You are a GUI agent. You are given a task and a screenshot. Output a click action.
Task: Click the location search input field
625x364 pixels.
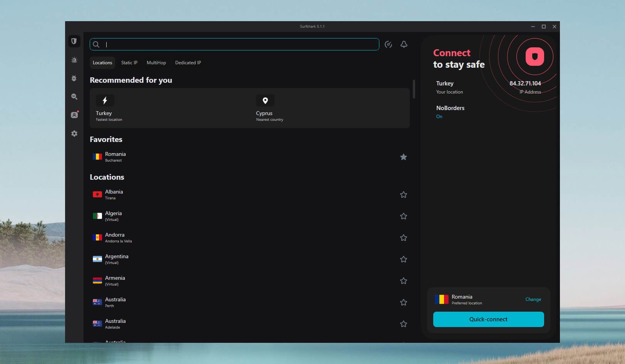click(235, 44)
